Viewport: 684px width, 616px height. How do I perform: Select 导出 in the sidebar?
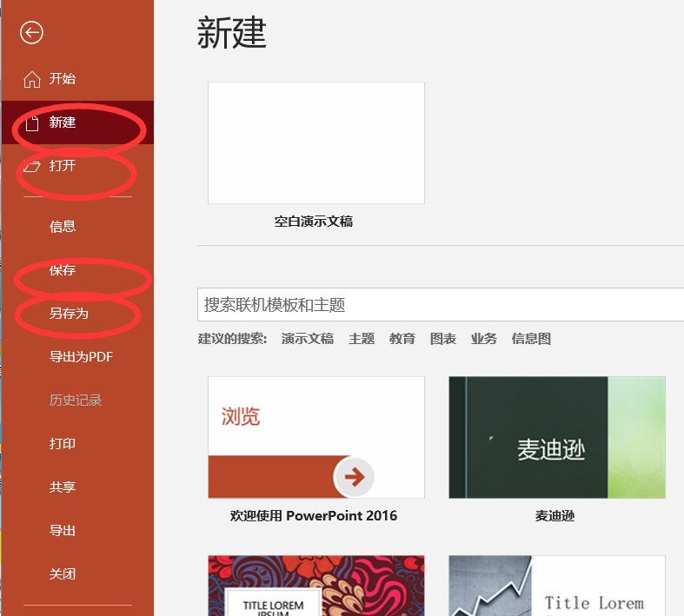click(x=77, y=531)
